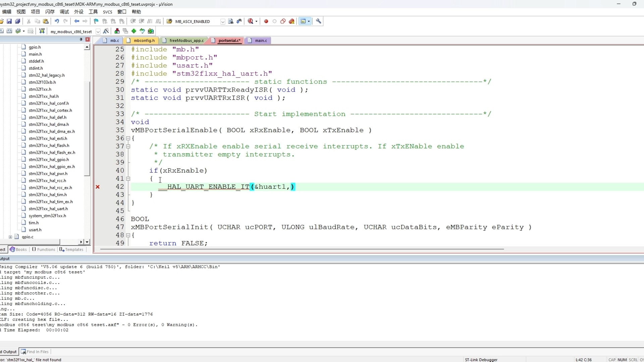
Task: Open Options for Target magic wand icon
Action: tap(106, 31)
